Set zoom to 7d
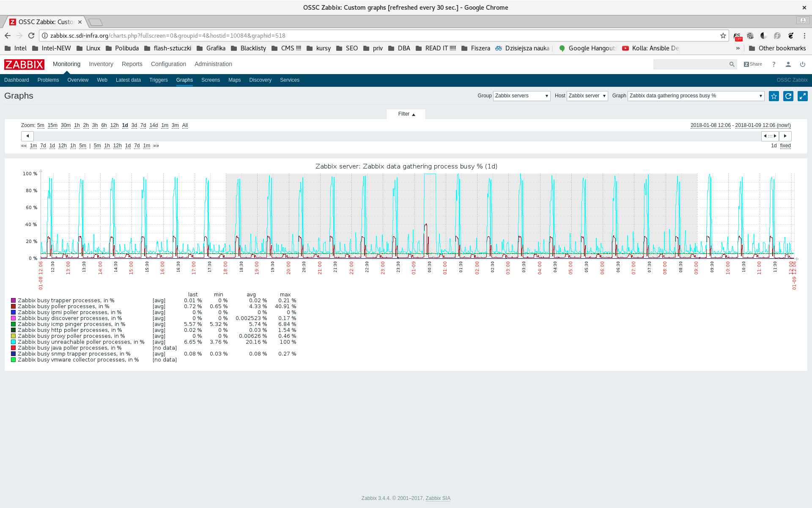 coord(143,126)
